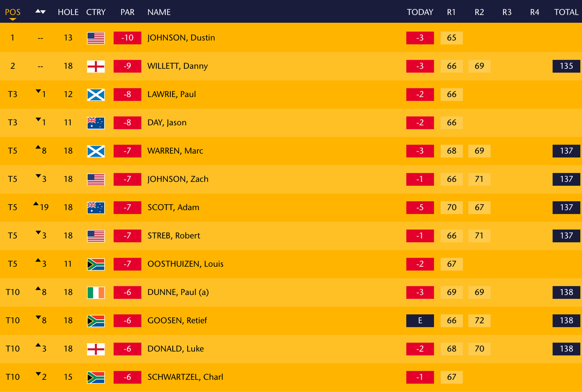Open player WILLETT, Danny
The height and width of the screenshot is (392, 582).
pyautogui.click(x=178, y=66)
